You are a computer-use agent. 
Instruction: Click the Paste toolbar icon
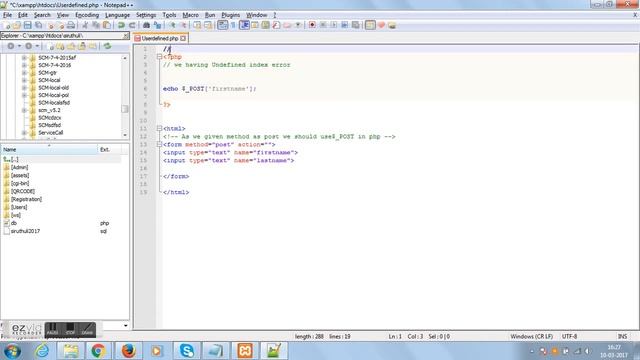click(x=107, y=25)
